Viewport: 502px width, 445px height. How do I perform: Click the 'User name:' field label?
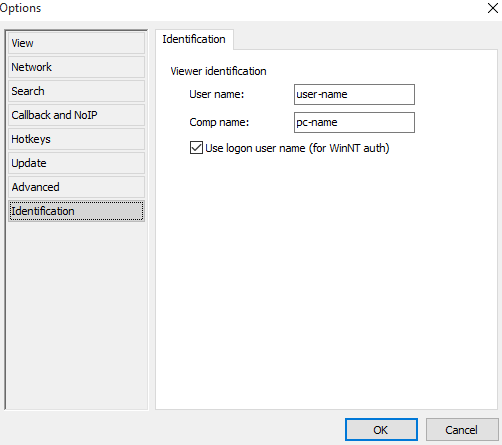coord(217,94)
